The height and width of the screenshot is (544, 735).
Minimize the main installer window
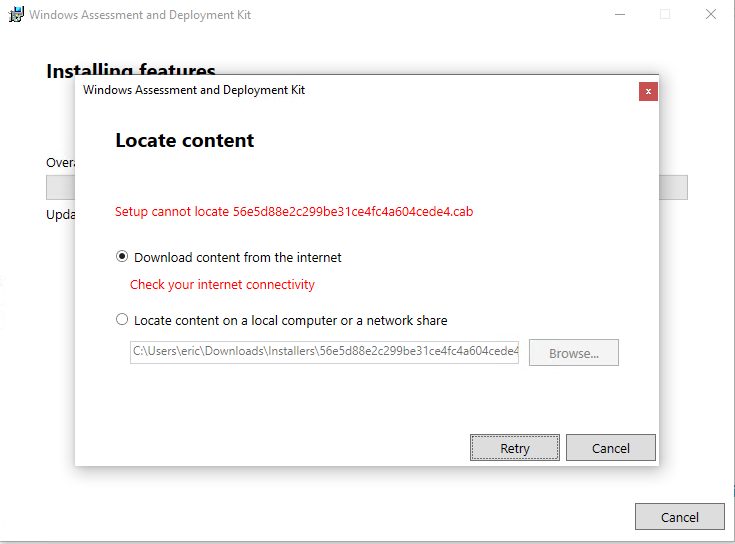pyautogui.click(x=620, y=15)
